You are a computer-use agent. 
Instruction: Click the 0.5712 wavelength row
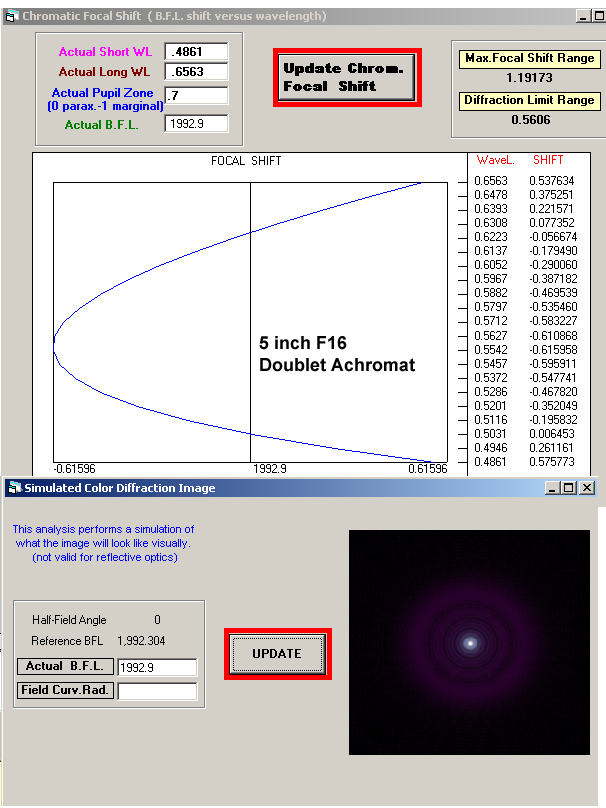coord(491,321)
